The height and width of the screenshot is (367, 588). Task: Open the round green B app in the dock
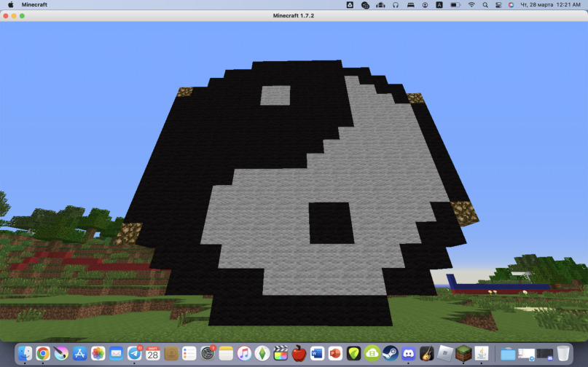click(372, 353)
